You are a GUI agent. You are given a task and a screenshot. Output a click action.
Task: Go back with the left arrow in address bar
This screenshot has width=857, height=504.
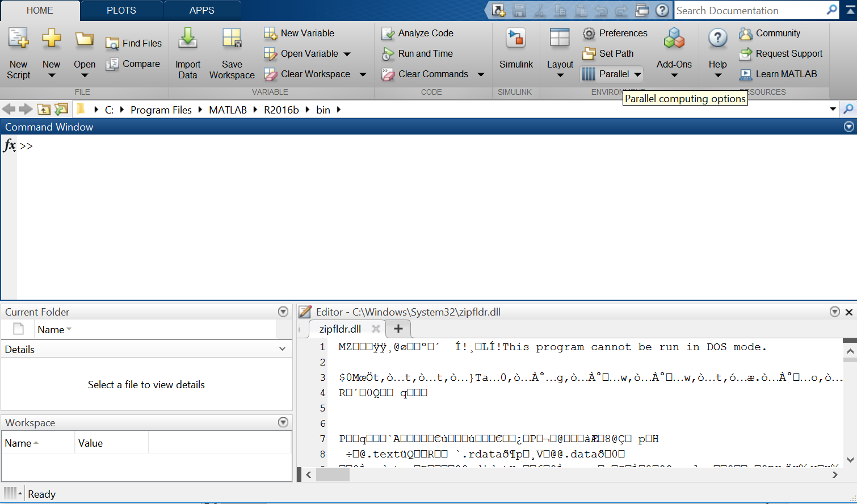9,109
